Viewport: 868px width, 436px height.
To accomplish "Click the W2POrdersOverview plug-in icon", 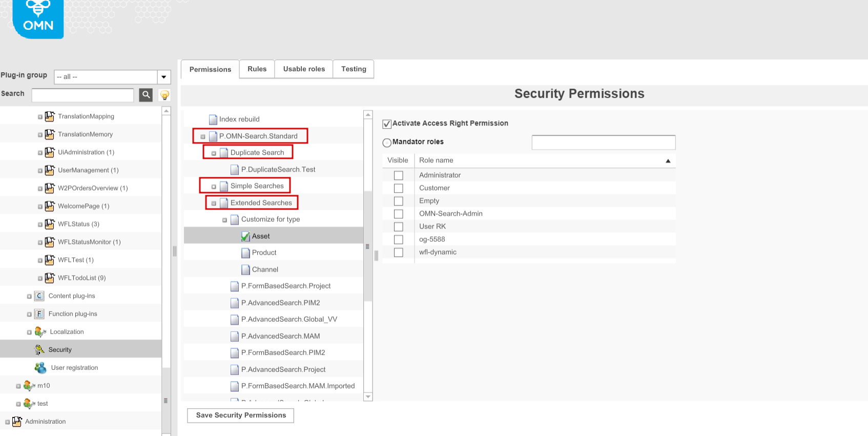I will tap(50, 188).
